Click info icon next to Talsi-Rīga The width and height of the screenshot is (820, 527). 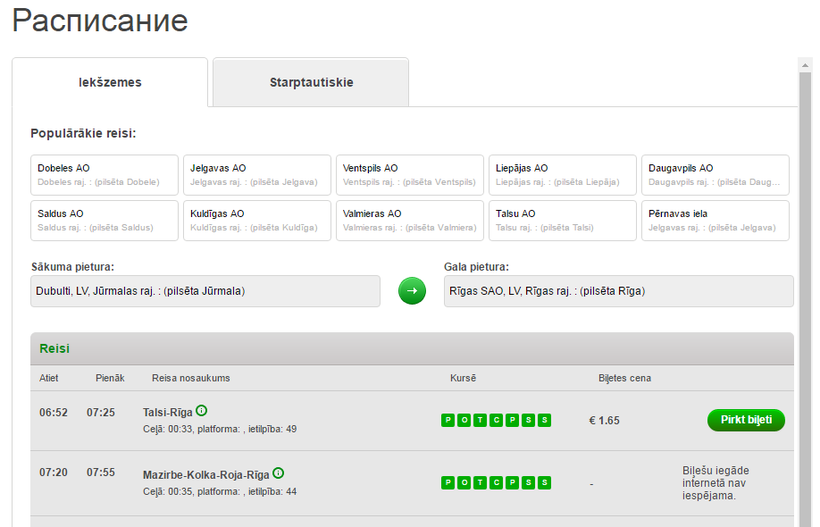coord(201,411)
